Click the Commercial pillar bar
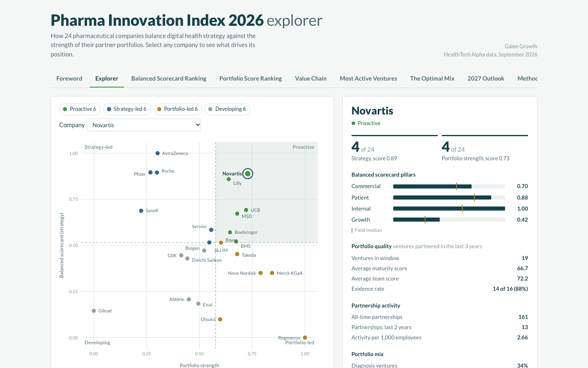This screenshot has width=588, height=368. point(449,186)
